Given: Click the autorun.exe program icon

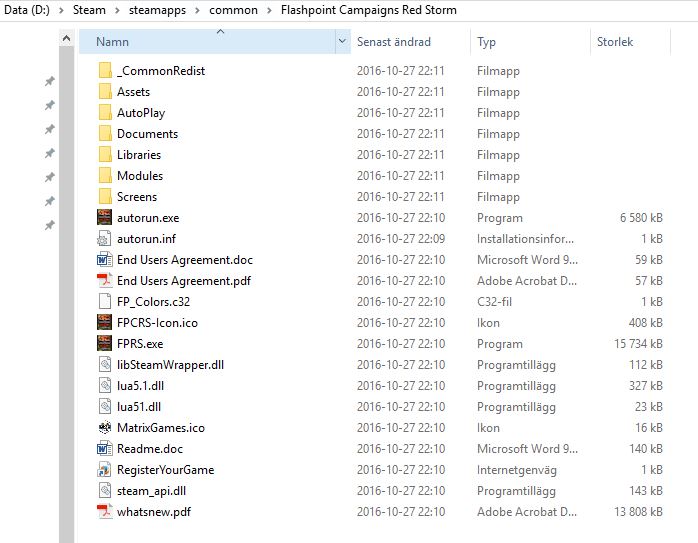Looking at the screenshot, I should 105,217.
